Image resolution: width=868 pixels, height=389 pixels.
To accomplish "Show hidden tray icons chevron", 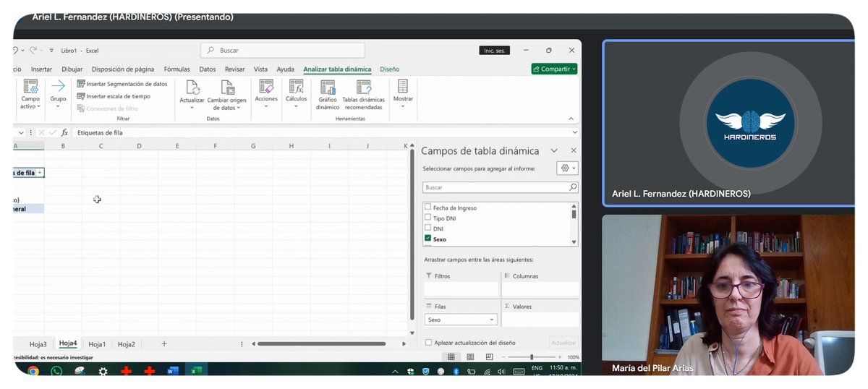I will [394, 371].
